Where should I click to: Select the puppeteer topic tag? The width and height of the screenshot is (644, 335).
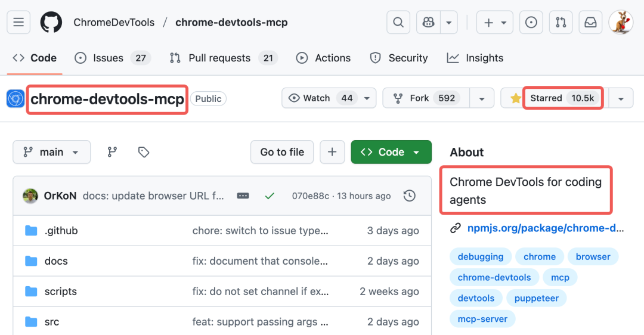[537, 298]
